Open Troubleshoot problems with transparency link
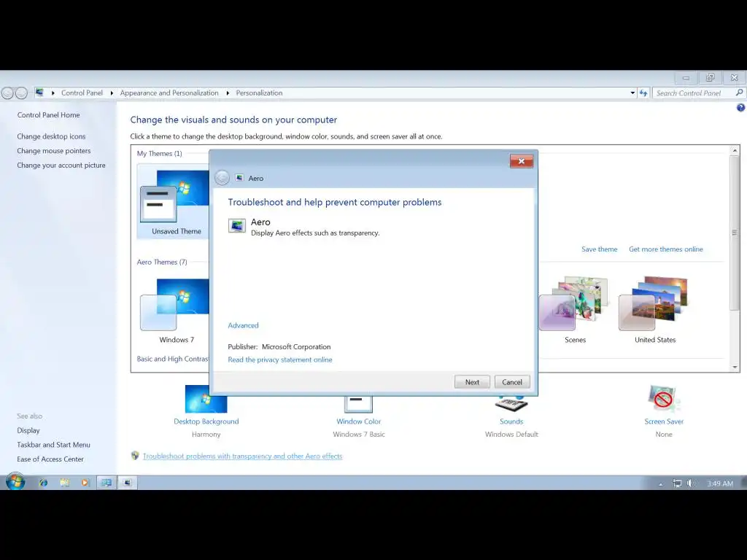 [x=242, y=456]
